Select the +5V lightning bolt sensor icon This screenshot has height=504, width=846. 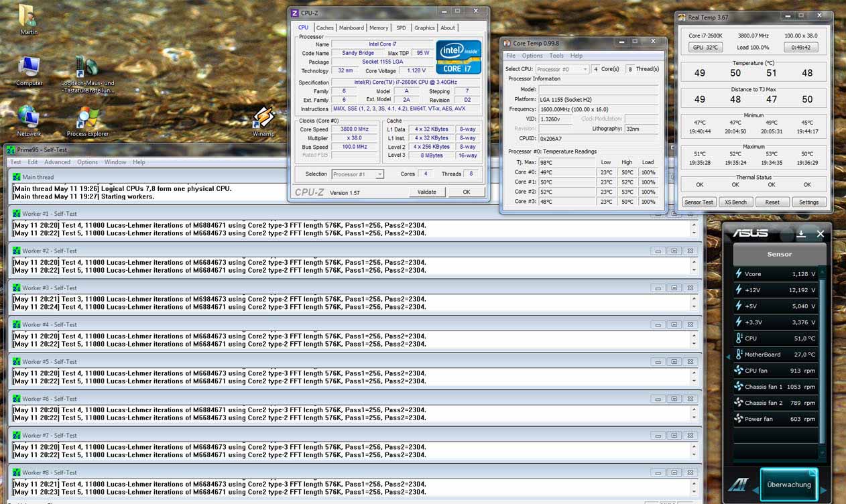[x=739, y=306]
